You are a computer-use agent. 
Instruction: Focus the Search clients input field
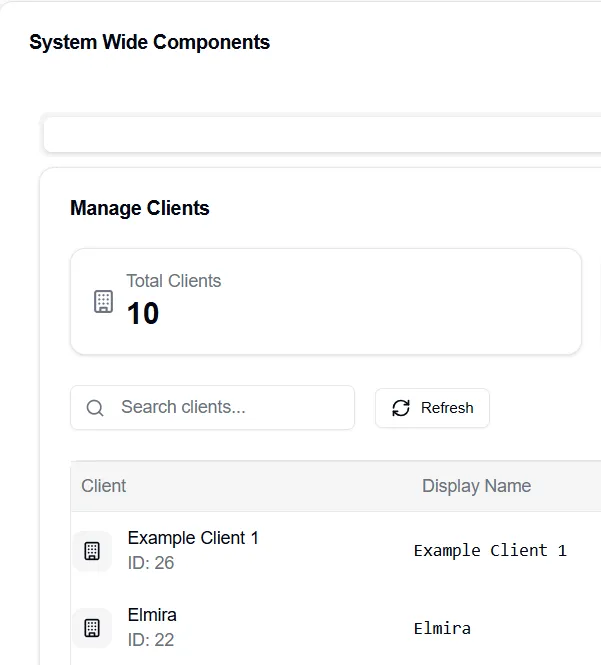(212, 408)
